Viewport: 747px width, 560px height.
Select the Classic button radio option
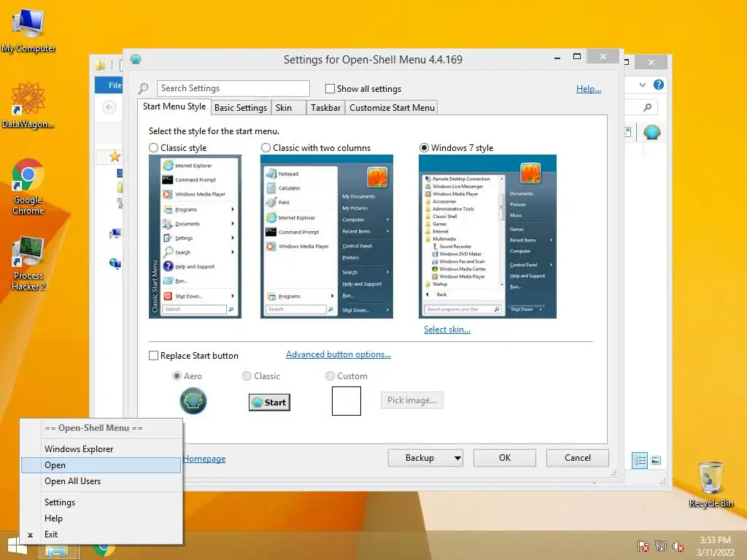[x=247, y=376]
